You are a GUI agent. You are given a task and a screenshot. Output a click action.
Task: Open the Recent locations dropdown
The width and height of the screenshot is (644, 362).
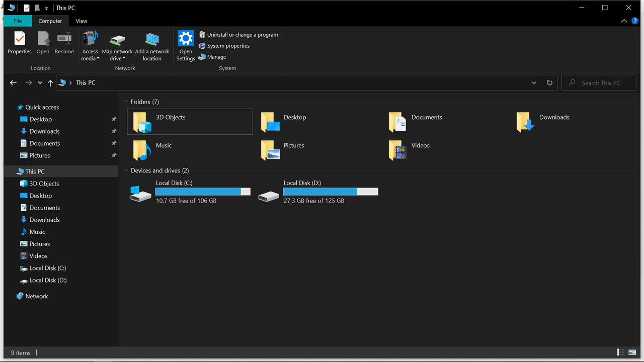[x=40, y=83]
